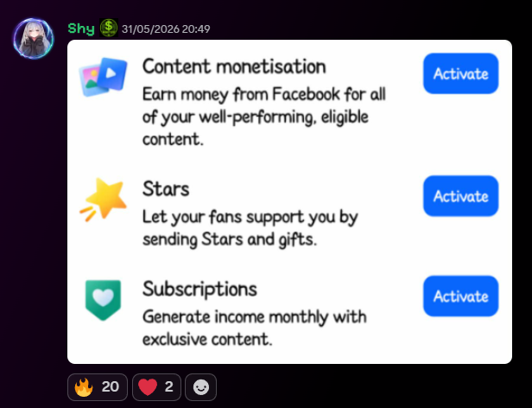Click the 'Let your fans support you' text
The height and width of the screenshot is (408, 532).
250,228
